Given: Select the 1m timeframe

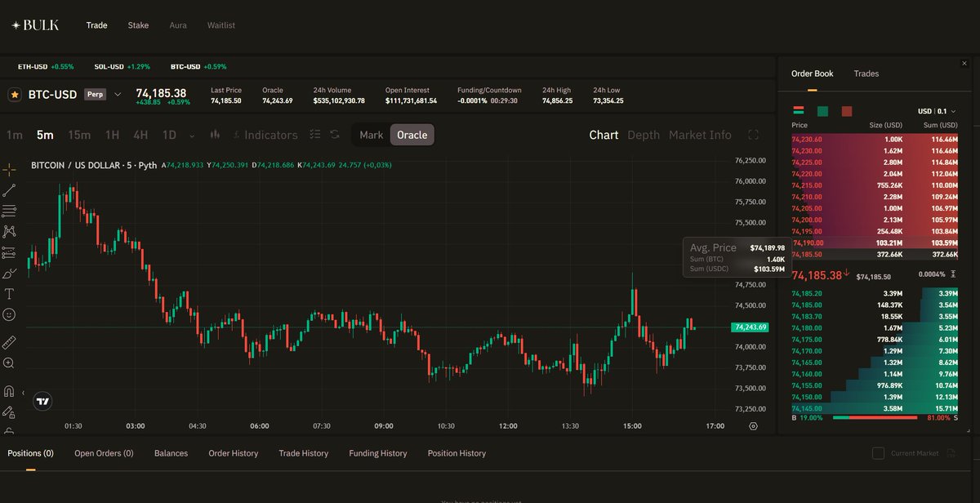Looking at the screenshot, I should 14,135.
